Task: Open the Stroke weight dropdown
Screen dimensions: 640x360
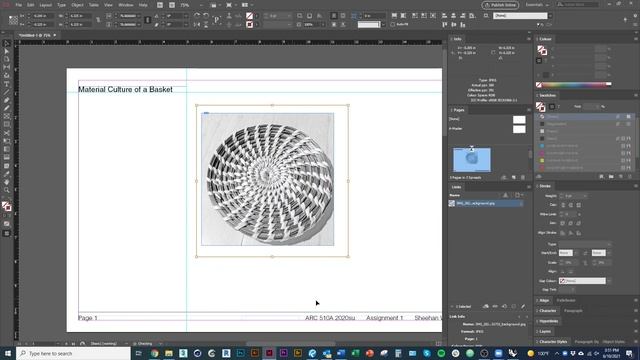Action: pyautogui.click(x=584, y=196)
